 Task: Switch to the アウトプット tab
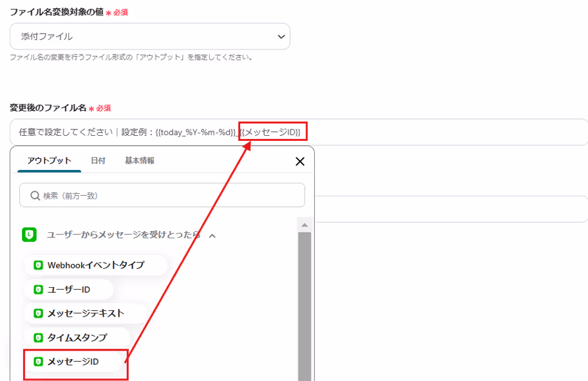(49, 161)
